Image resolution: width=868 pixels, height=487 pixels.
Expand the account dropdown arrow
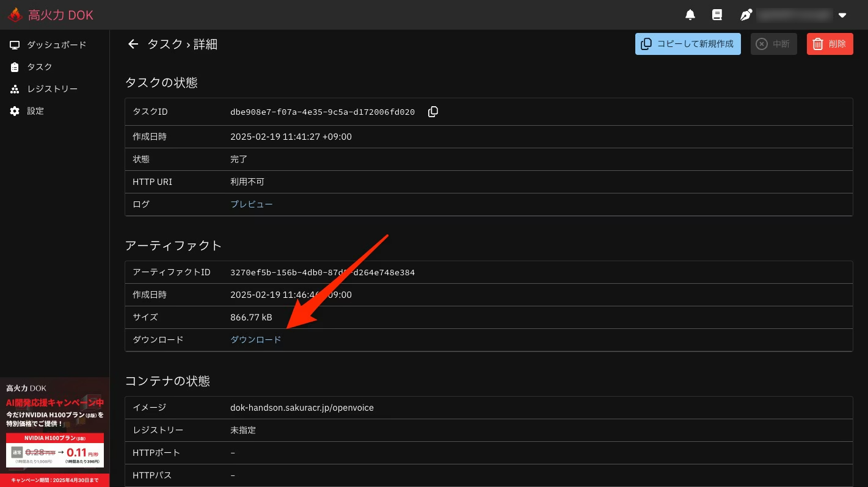click(842, 15)
